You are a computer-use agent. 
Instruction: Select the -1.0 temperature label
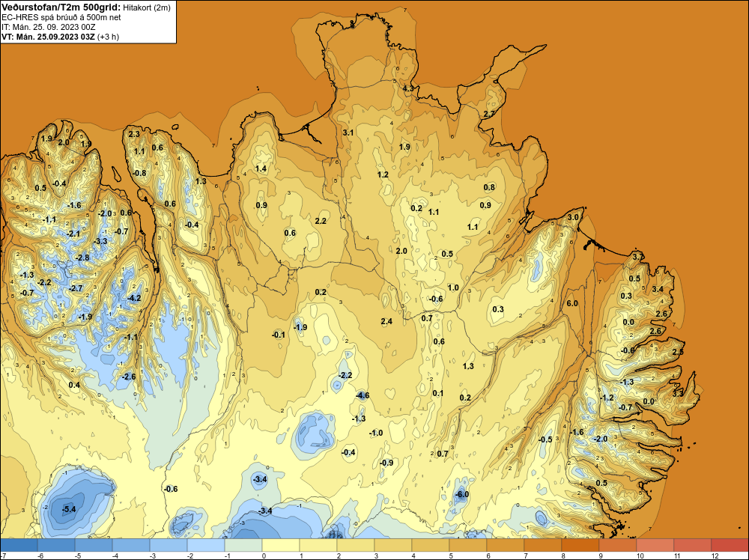tap(376, 433)
